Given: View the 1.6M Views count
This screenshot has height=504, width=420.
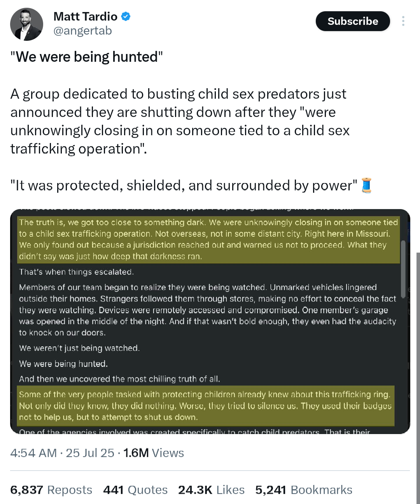Looking at the screenshot, I should [154, 453].
